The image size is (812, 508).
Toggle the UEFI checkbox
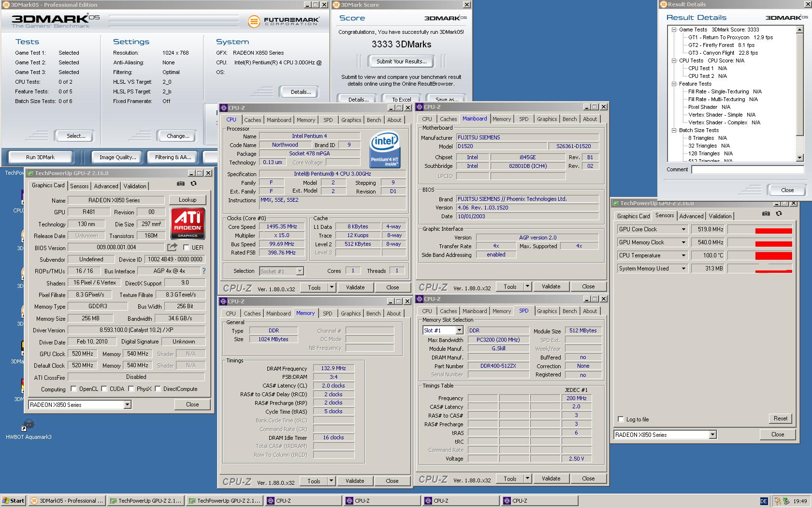click(186, 248)
